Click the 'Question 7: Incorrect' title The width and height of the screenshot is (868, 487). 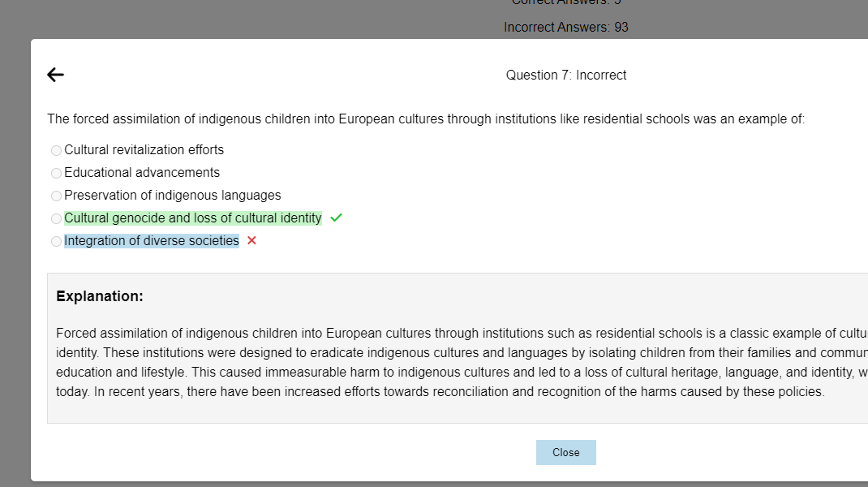(x=565, y=75)
